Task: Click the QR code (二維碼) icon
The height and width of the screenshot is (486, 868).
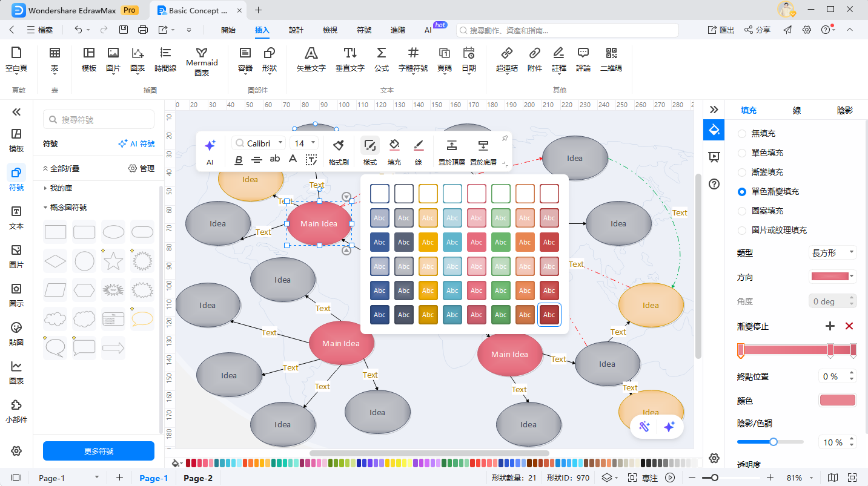Action: coord(611,59)
